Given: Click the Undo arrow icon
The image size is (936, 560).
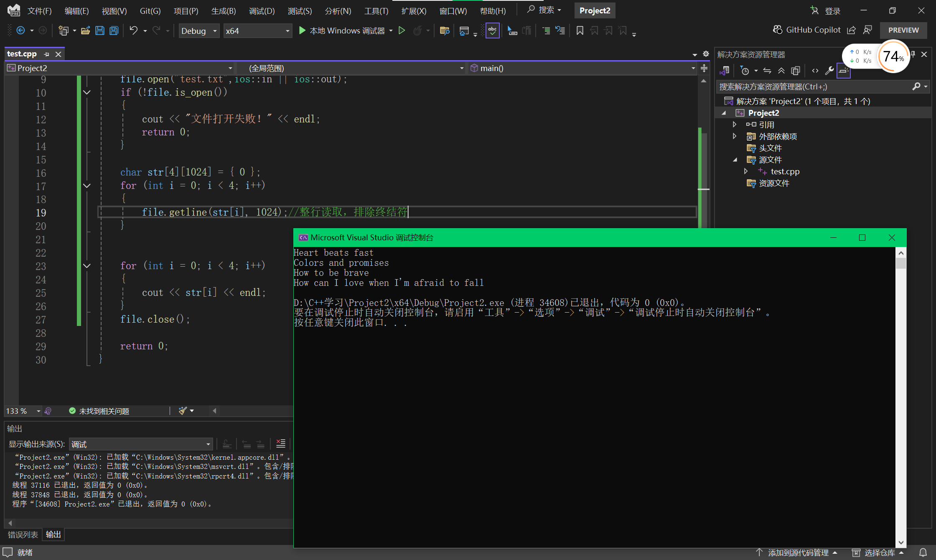Looking at the screenshot, I should pos(133,31).
